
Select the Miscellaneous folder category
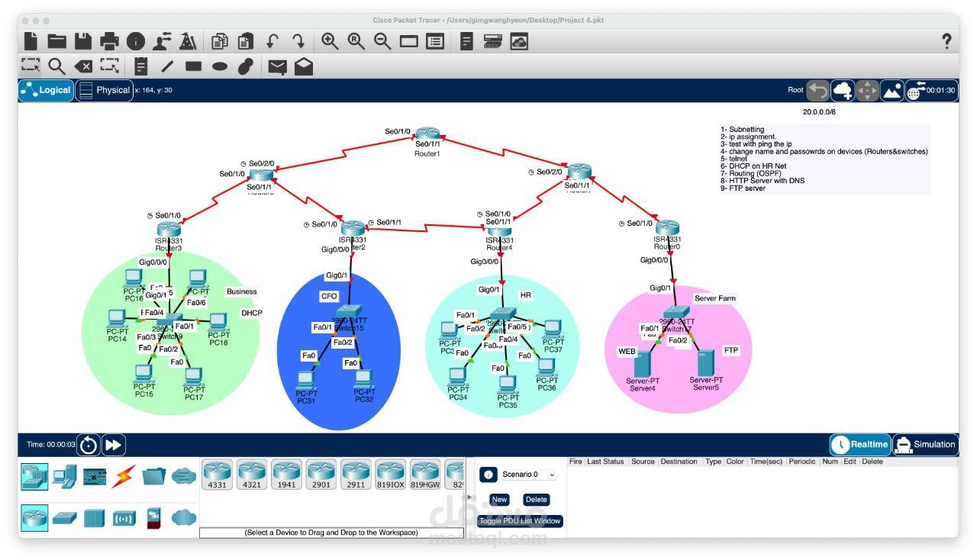click(153, 477)
